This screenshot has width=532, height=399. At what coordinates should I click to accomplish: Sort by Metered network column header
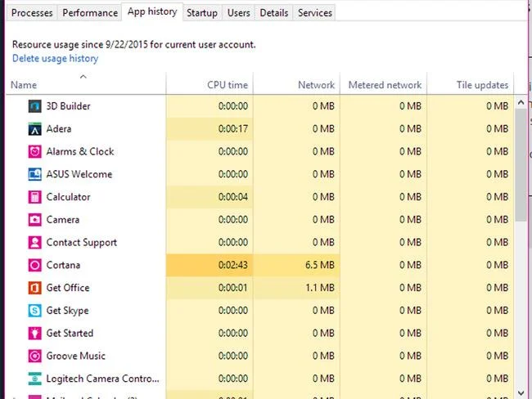[x=383, y=83]
